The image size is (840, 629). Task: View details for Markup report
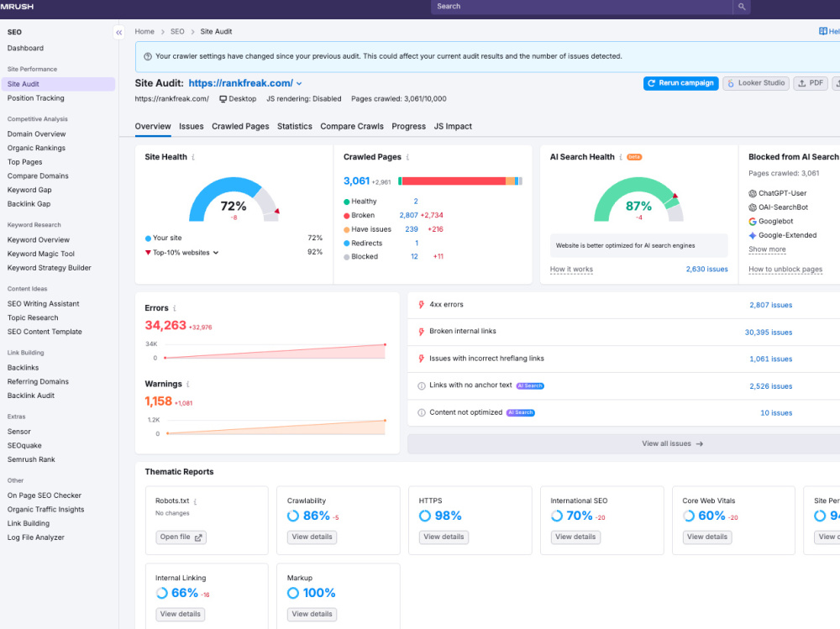coord(312,614)
